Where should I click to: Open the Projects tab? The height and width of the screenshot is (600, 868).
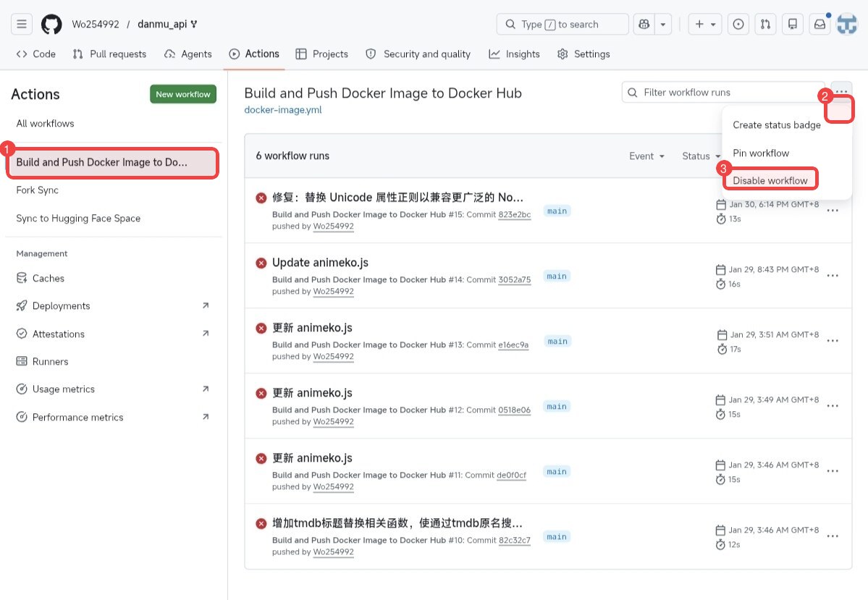(x=321, y=54)
